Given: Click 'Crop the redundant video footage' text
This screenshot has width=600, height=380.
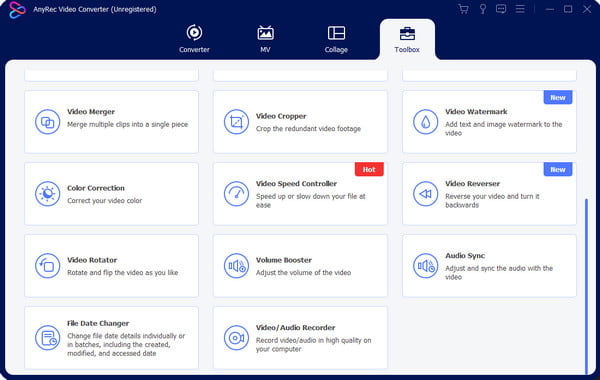Looking at the screenshot, I should (308, 129).
